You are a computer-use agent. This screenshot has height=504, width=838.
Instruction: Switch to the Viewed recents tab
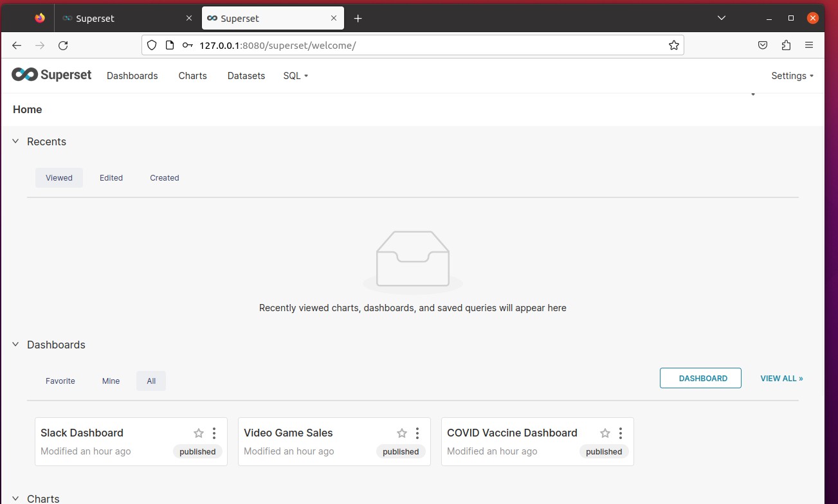pyautogui.click(x=59, y=178)
